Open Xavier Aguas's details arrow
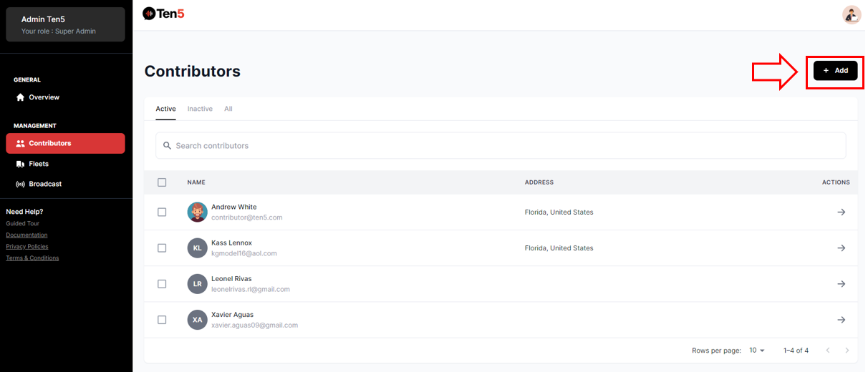 click(841, 320)
